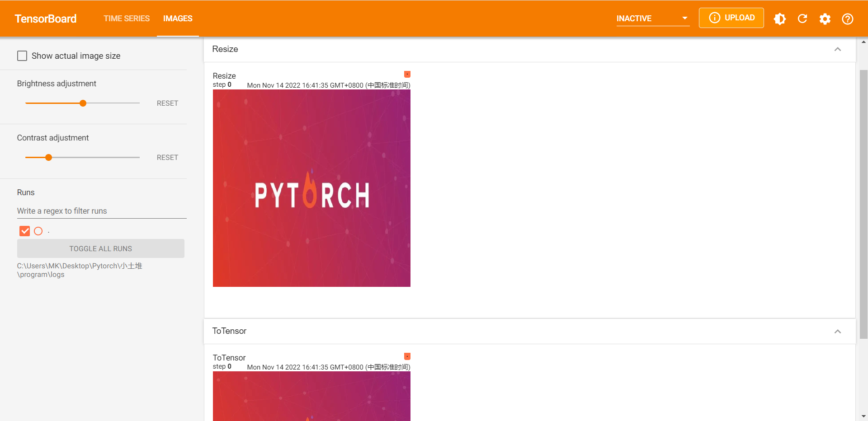Collapse the ToTensor section chevron

point(838,332)
